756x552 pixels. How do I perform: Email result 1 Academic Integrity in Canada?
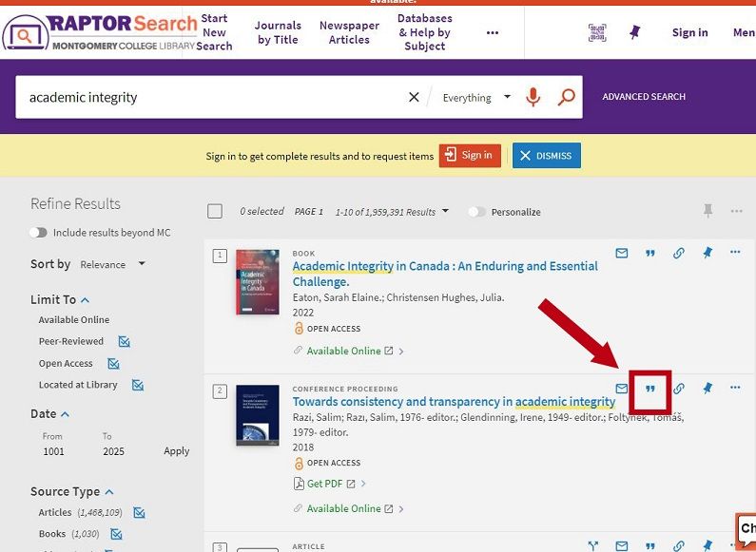click(622, 253)
